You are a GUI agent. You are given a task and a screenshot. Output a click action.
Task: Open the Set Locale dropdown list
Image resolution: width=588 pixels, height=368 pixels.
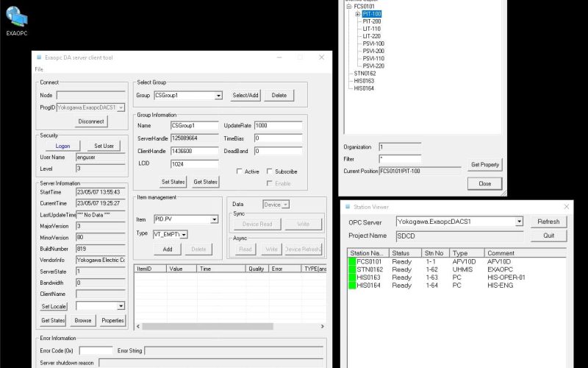coord(121,306)
